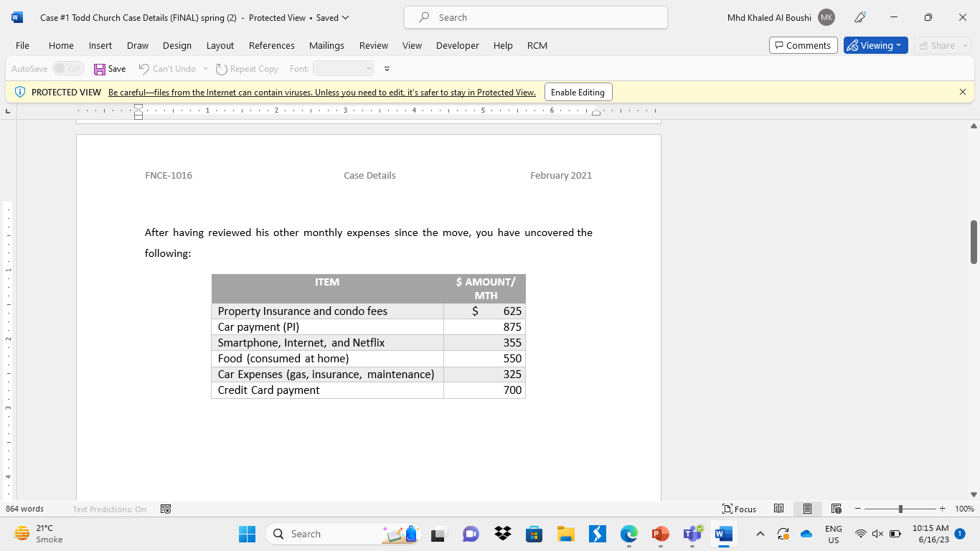
Task: Dismiss the Protected View banner
Action: [x=963, y=92]
